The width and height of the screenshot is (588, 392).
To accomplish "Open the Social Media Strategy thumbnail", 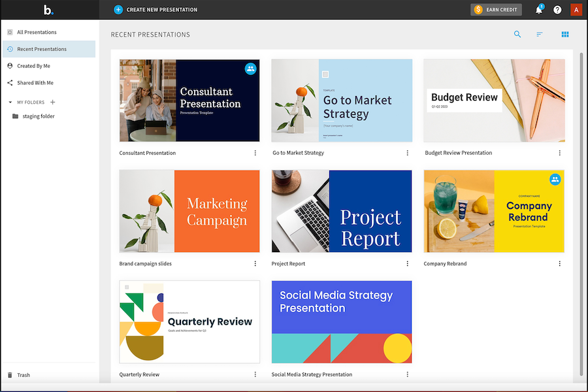I will tap(342, 322).
